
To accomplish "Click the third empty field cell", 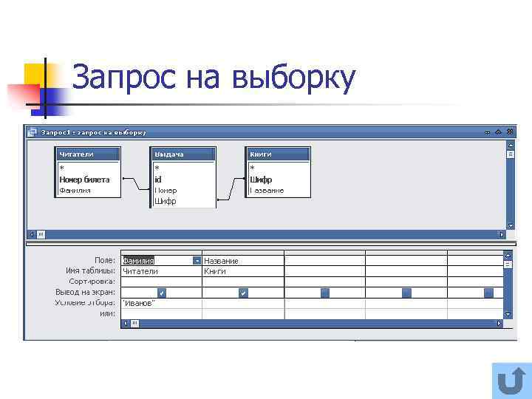I will (x=324, y=261).
